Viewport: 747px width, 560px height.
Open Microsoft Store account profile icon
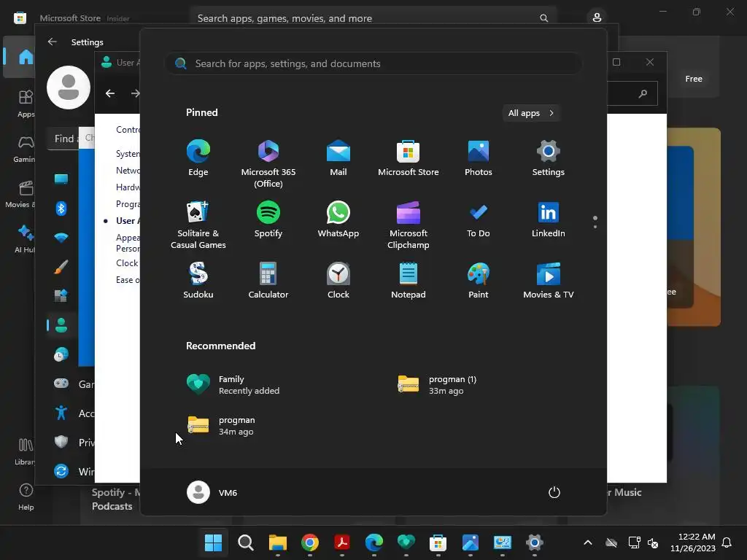click(597, 18)
